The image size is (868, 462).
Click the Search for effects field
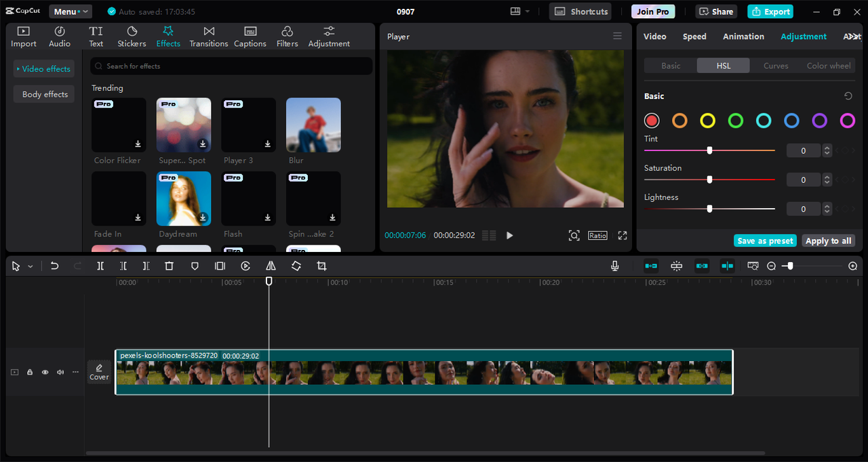(231, 66)
